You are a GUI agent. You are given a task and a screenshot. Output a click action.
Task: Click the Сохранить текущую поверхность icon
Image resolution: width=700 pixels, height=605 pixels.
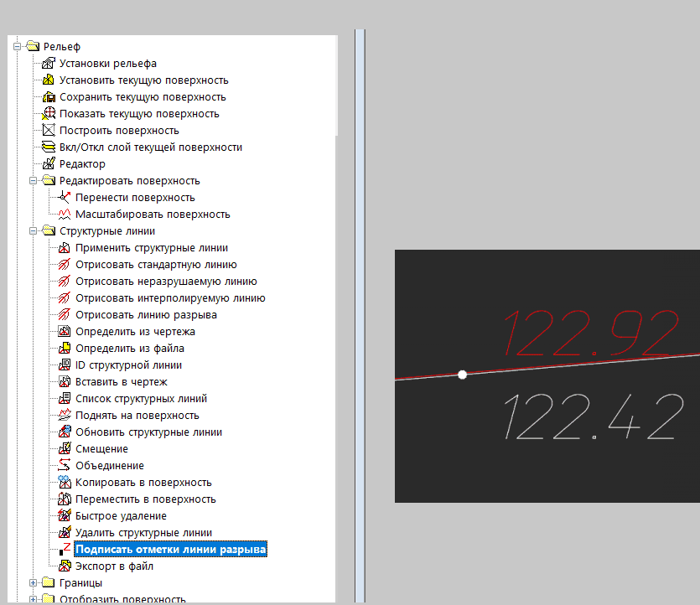49,97
